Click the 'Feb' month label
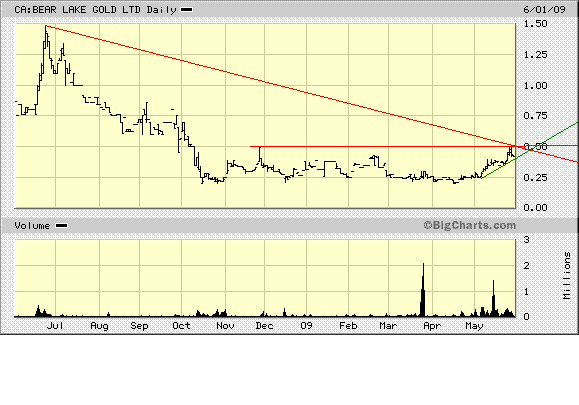The height and width of the screenshot is (405, 579). pos(348,326)
